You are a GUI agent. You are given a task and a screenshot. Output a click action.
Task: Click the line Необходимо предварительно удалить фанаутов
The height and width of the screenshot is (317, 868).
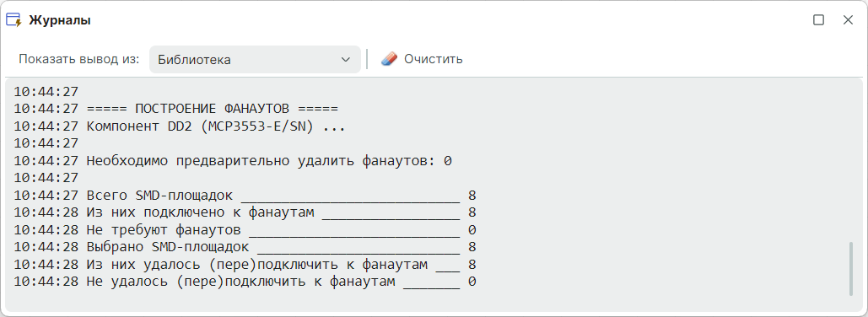[x=233, y=161]
